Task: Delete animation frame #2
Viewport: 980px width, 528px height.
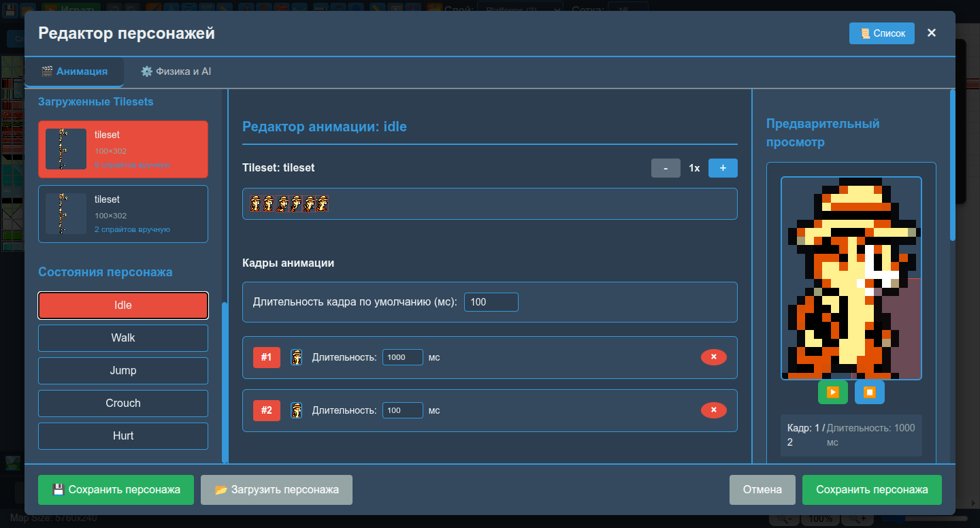Action: click(714, 410)
